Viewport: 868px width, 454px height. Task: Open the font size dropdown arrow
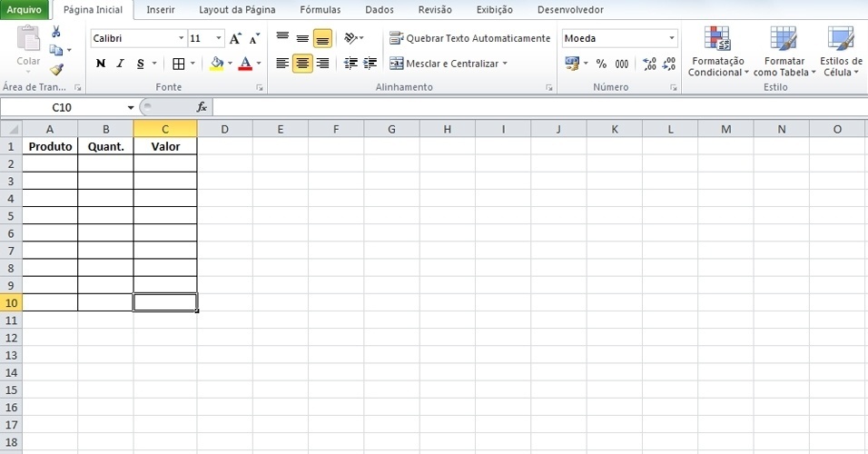point(218,38)
